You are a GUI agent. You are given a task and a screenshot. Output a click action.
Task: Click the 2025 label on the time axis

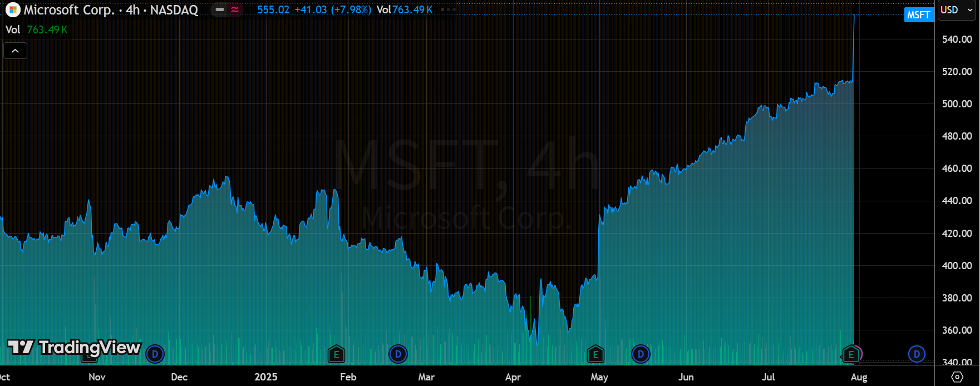click(266, 377)
